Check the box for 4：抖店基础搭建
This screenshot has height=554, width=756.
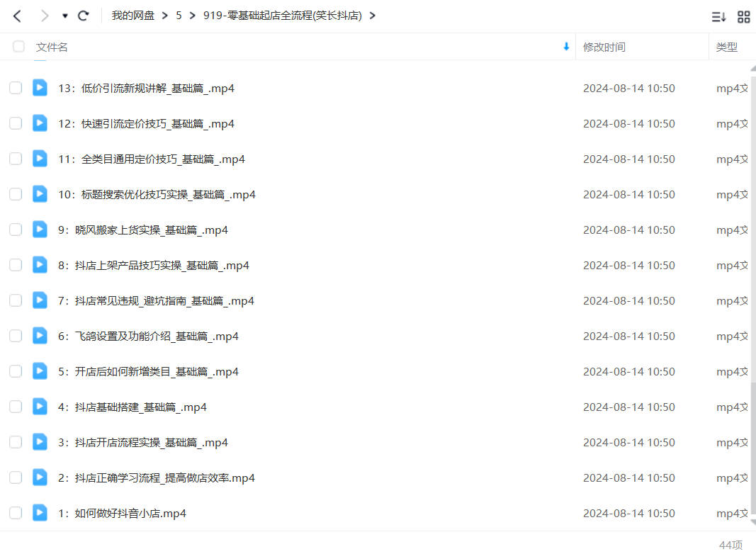16,407
